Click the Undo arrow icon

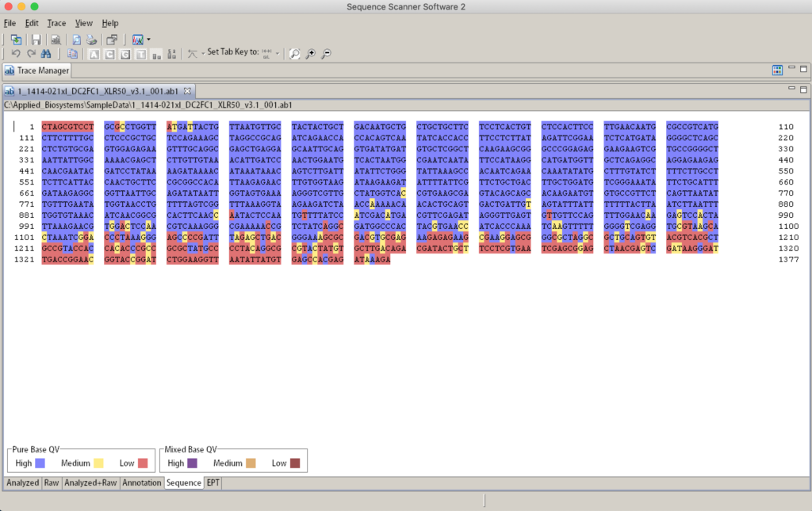click(x=16, y=54)
